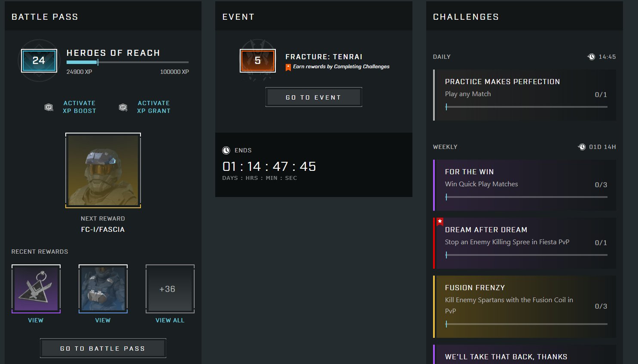This screenshot has width=638, height=364.
Task: Select the Fusion Frenzy challenge title
Action: point(475,288)
